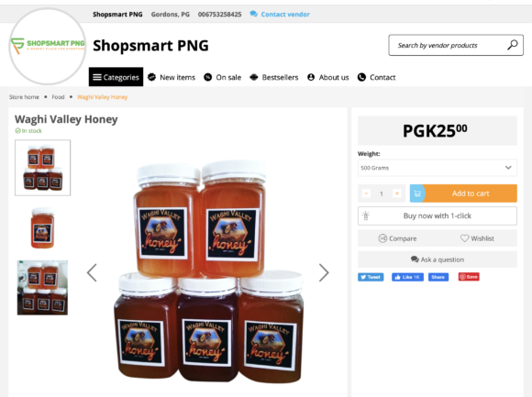Click the Tweet share button
The width and height of the screenshot is (532, 397).
coord(371,277)
